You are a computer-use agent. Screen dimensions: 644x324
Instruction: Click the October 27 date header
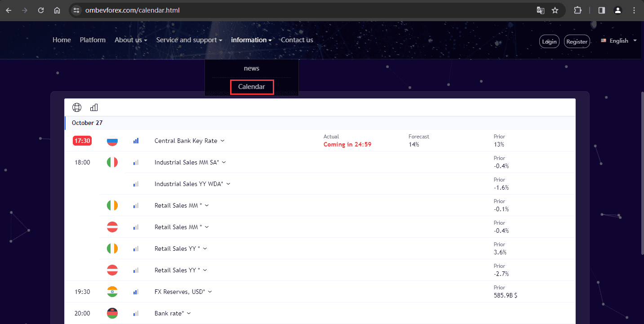coord(87,123)
